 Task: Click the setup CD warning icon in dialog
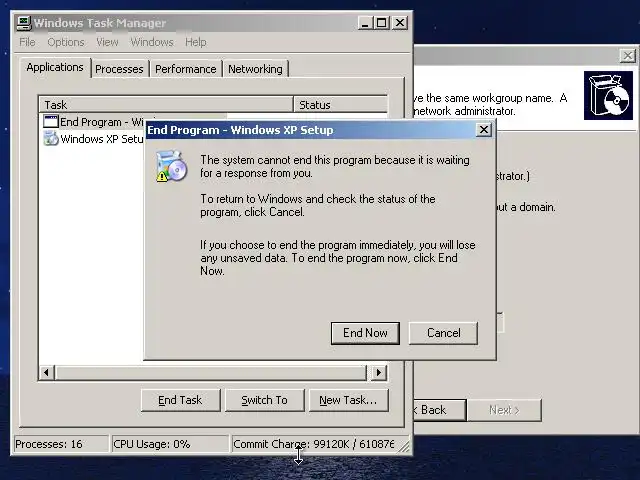point(171,166)
